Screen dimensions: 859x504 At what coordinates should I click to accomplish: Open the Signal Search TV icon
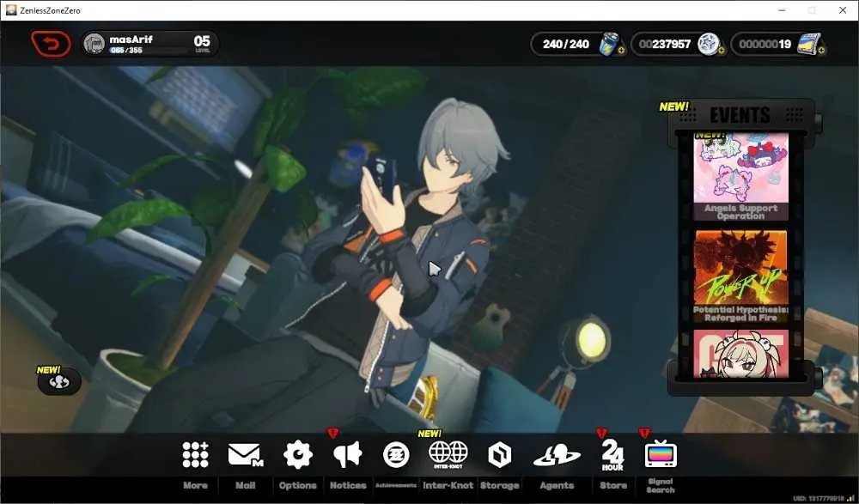(660, 454)
